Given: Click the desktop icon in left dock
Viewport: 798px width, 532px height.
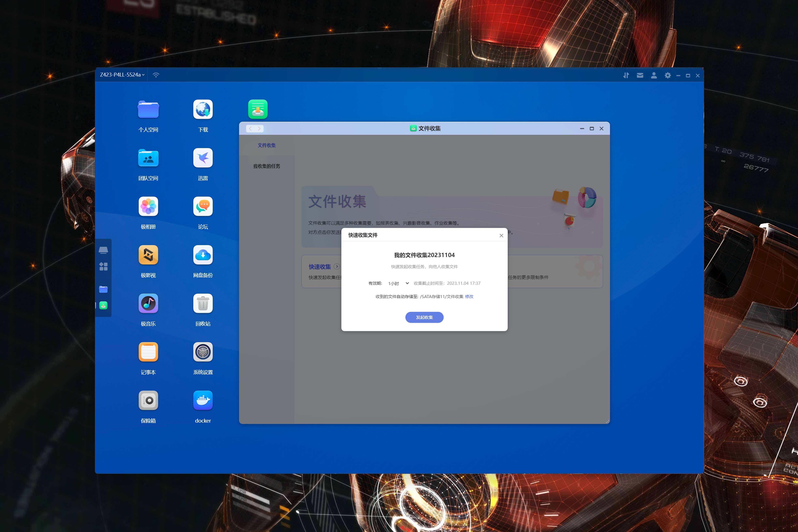Looking at the screenshot, I should (103, 250).
